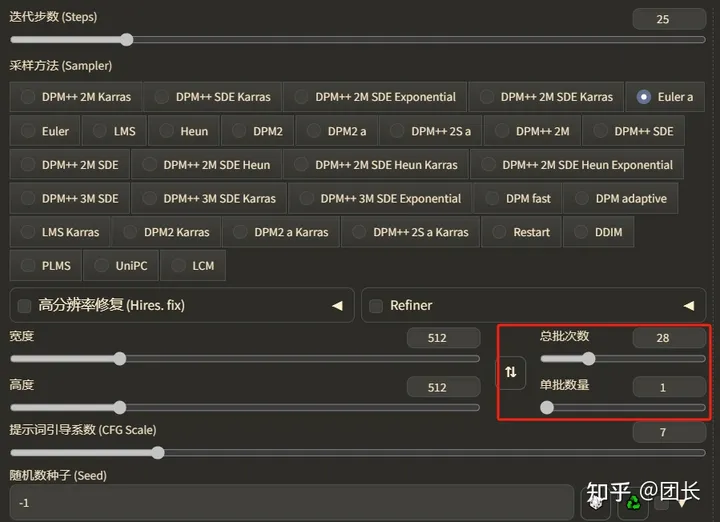Choose DPM++ 2M SDE Karras sampler

coord(546,97)
